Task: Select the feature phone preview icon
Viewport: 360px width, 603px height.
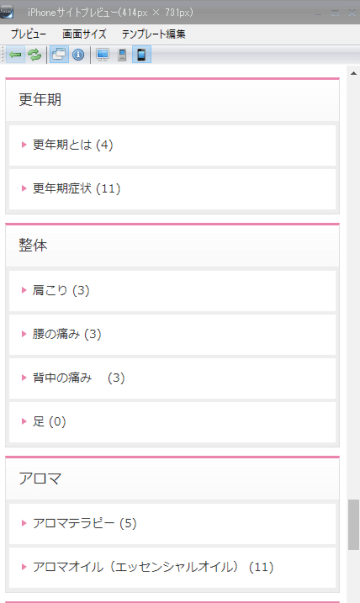Action: point(122,55)
